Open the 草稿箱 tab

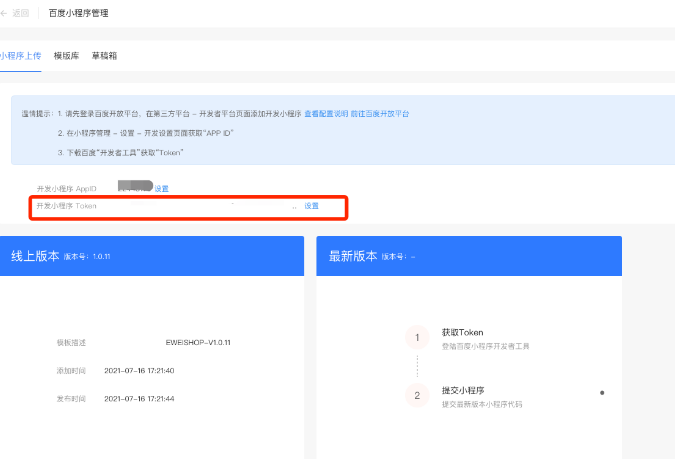point(104,56)
